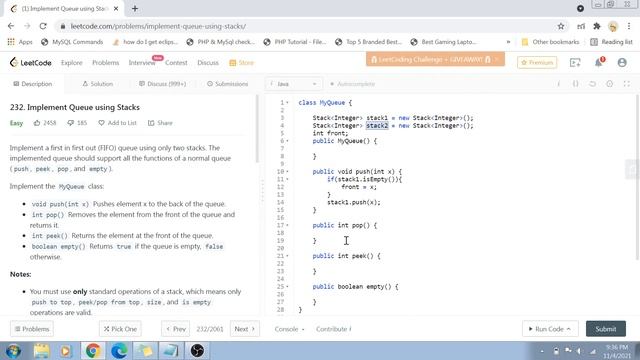Viewport: 640px width, 360px height.
Task: Open the Problems list button
Action: pos(32,329)
